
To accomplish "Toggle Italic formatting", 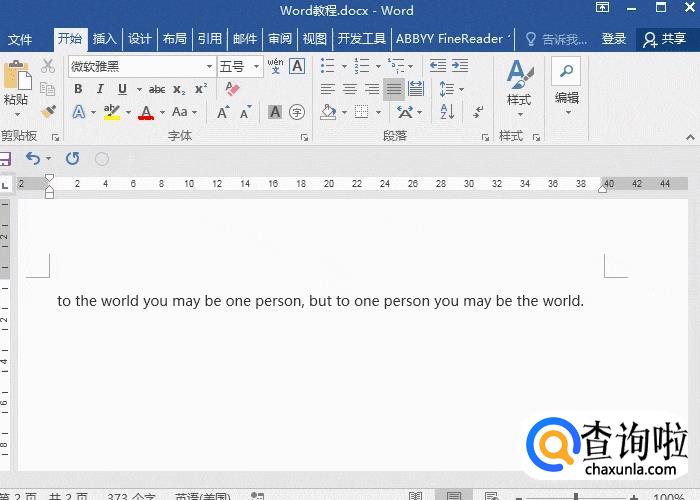I will [100, 89].
